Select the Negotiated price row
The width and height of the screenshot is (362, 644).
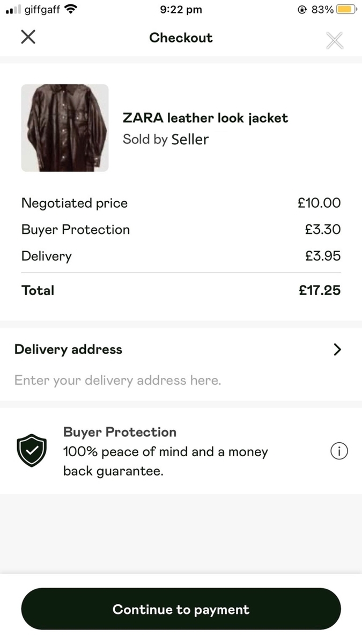pos(181,203)
